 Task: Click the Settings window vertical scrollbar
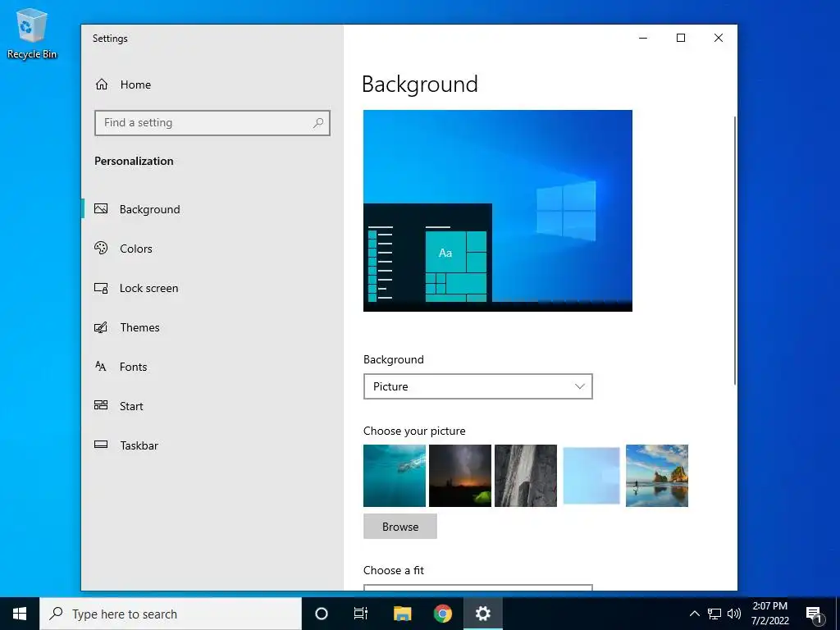tap(734, 249)
